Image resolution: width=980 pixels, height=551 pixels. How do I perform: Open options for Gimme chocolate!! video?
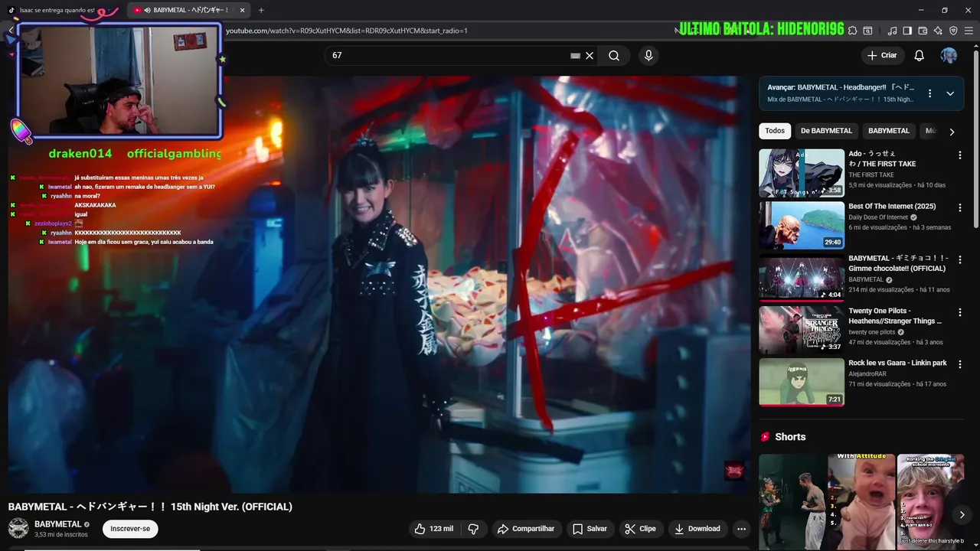[959, 260]
